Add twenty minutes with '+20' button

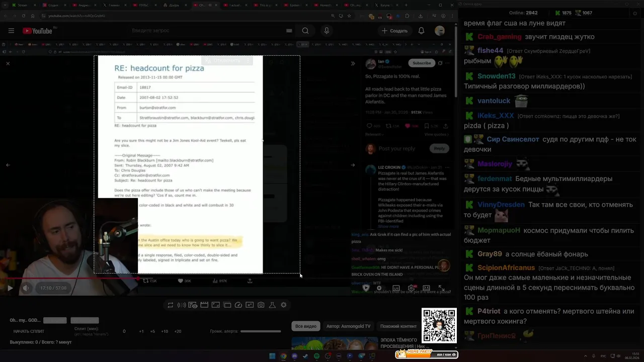click(178, 331)
